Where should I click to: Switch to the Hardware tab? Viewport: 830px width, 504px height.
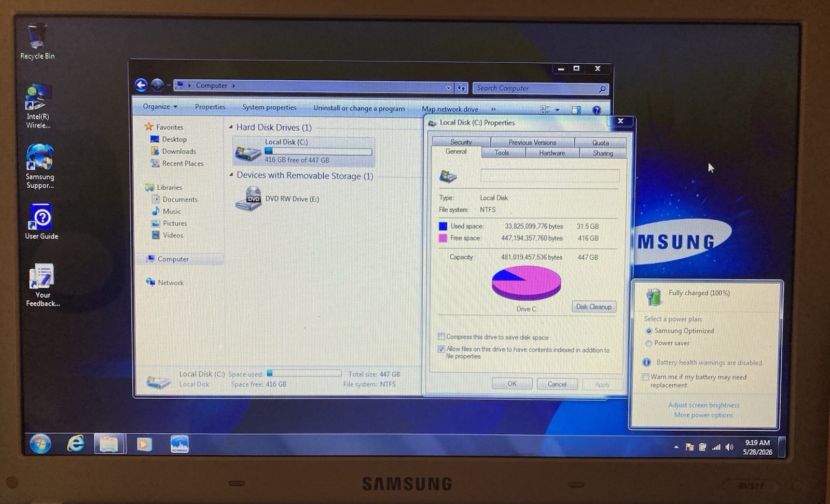[x=552, y=153]
